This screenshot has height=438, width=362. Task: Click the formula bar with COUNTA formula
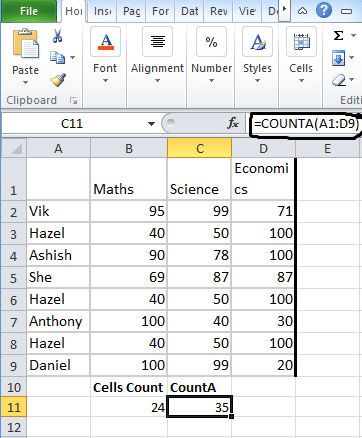(x=306, y=124)
